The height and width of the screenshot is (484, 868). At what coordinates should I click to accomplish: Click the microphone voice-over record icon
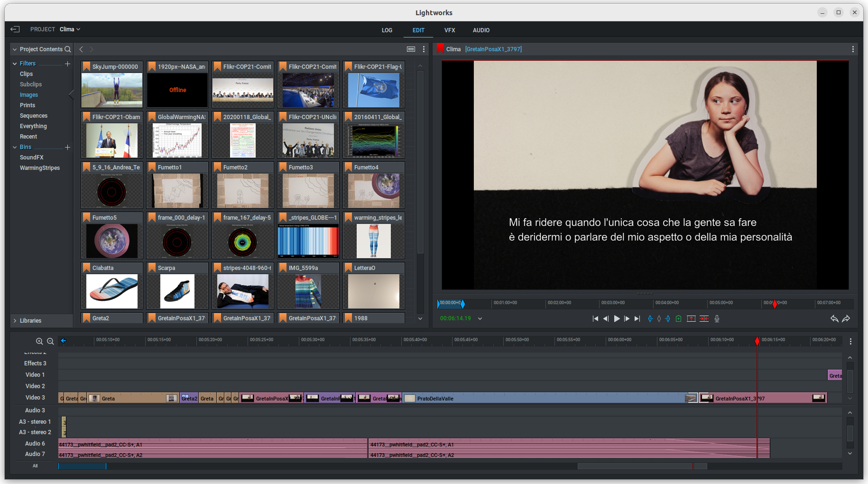(717, 319)
